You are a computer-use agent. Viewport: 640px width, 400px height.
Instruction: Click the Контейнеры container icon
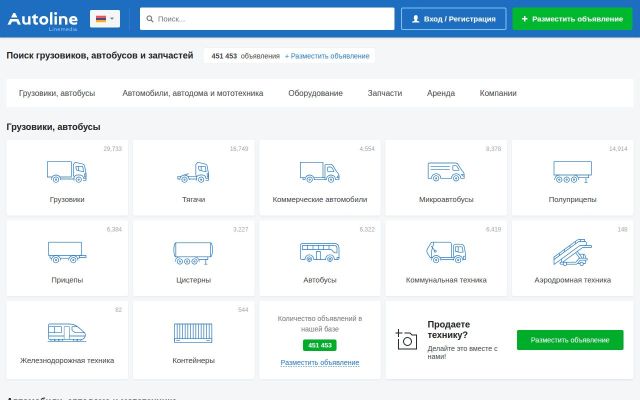[193, 333]
